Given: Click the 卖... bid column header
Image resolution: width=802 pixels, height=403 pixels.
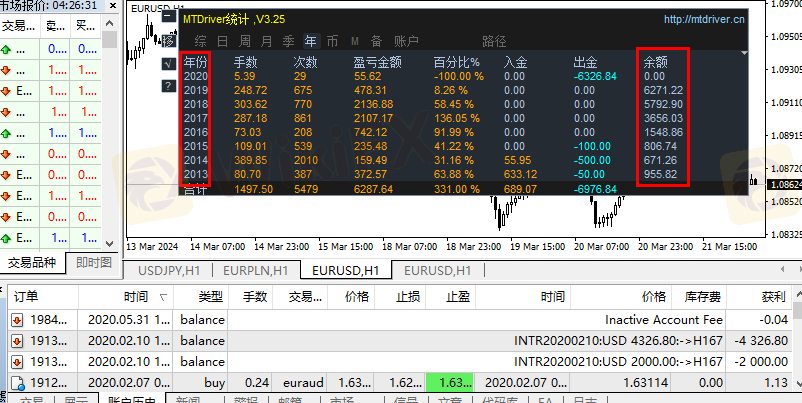Looking at the screenshot, I should point(55,25).
